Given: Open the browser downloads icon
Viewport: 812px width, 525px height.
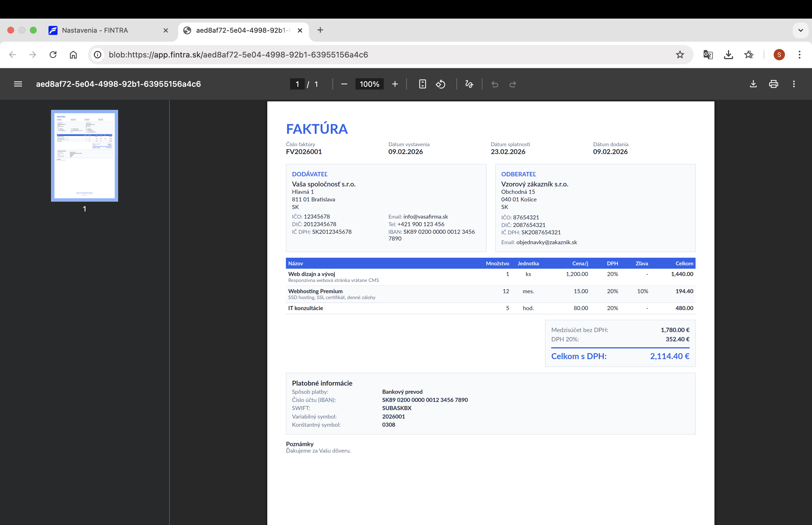Looking at the screenshot, I should click(x=729, y=55).
